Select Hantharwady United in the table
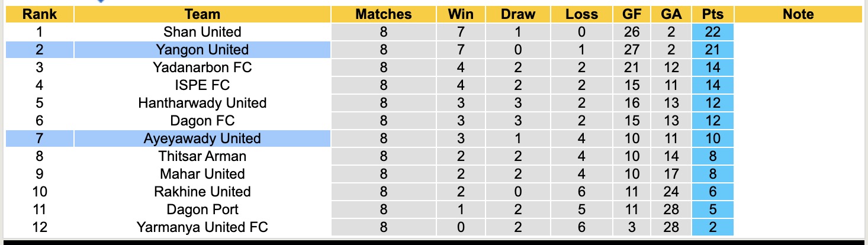 tap(202, 103)
